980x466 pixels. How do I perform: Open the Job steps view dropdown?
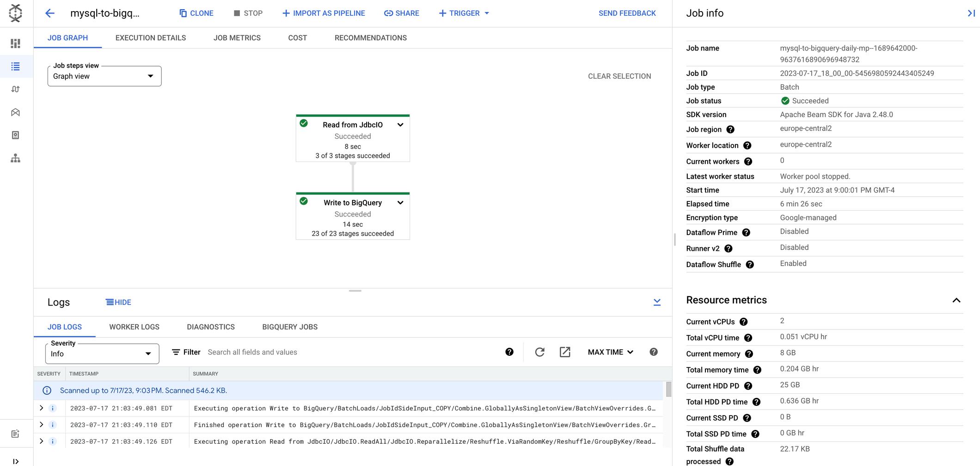coord(104,76)
